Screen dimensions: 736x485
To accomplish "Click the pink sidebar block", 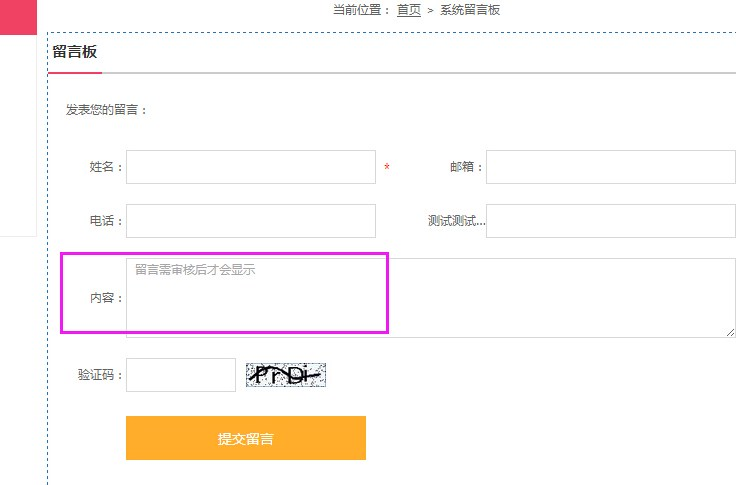I will (18, 17).
